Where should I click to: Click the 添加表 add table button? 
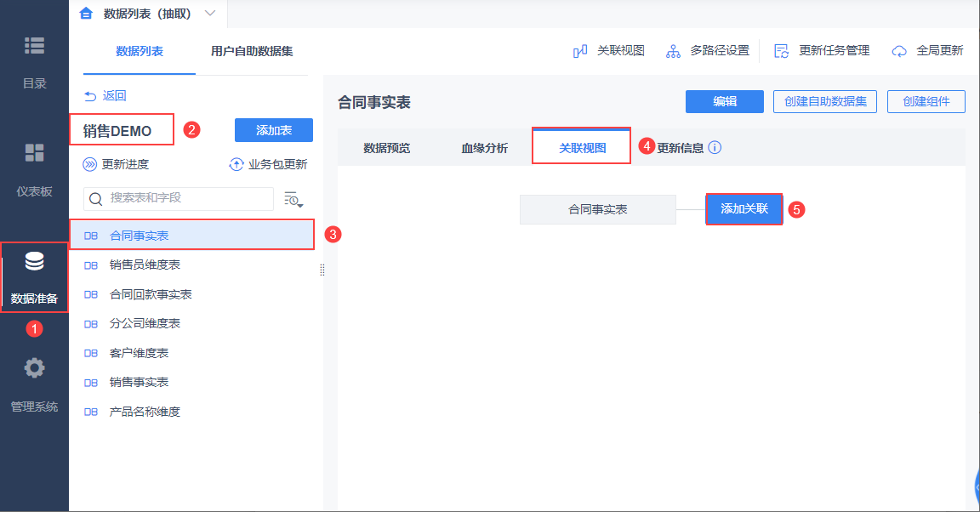coord(274,130)
